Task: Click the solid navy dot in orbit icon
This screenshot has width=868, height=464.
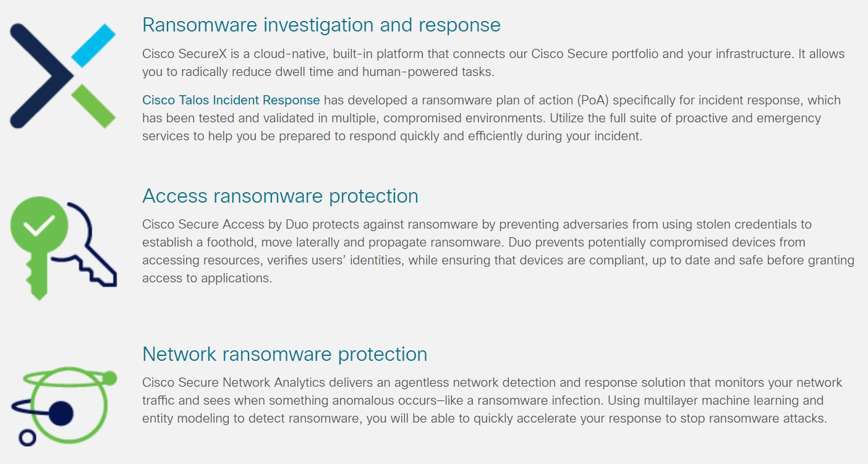Action: (61, 413)
